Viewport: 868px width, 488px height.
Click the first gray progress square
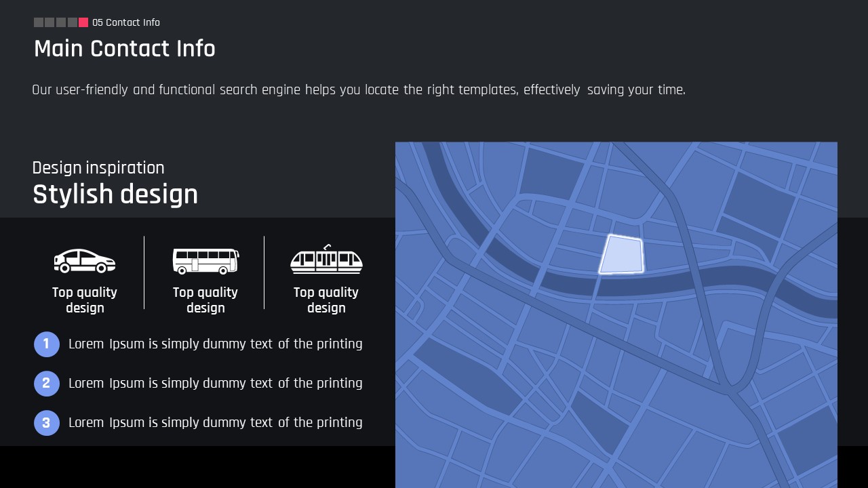coord(39,22)
